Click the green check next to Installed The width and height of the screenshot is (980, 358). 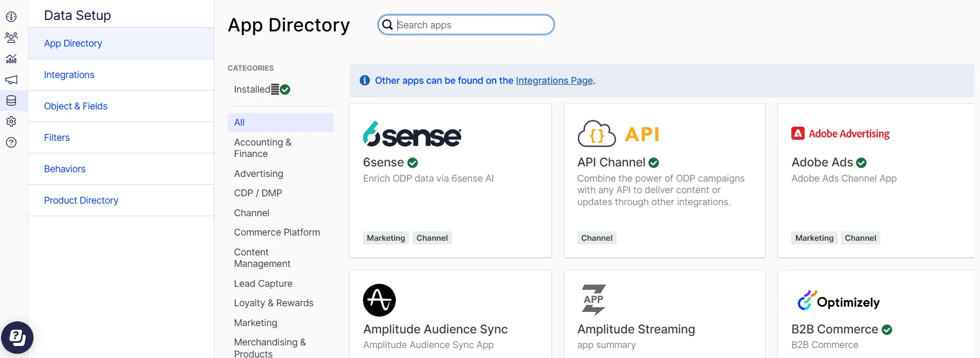pyautogui.click(x=285, y=89)
